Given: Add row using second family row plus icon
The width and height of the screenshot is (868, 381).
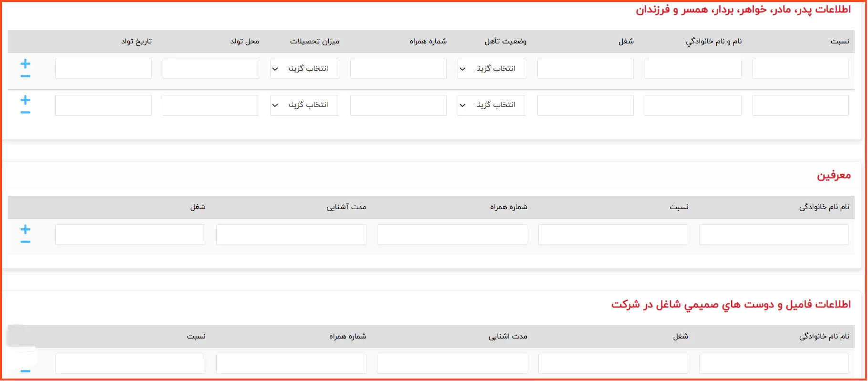Looking at the screenshot, I should (25, 100).
